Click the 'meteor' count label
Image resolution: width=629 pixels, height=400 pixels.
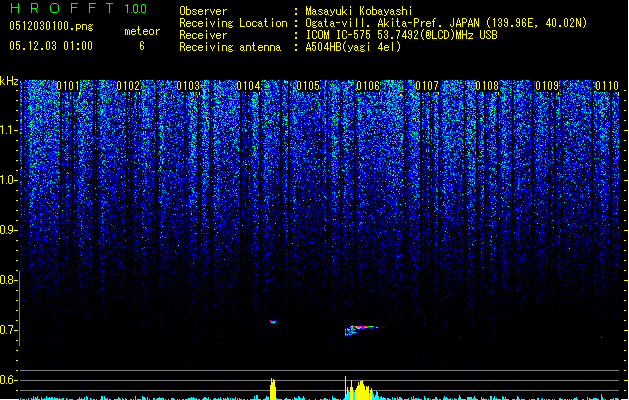point(142,31)
